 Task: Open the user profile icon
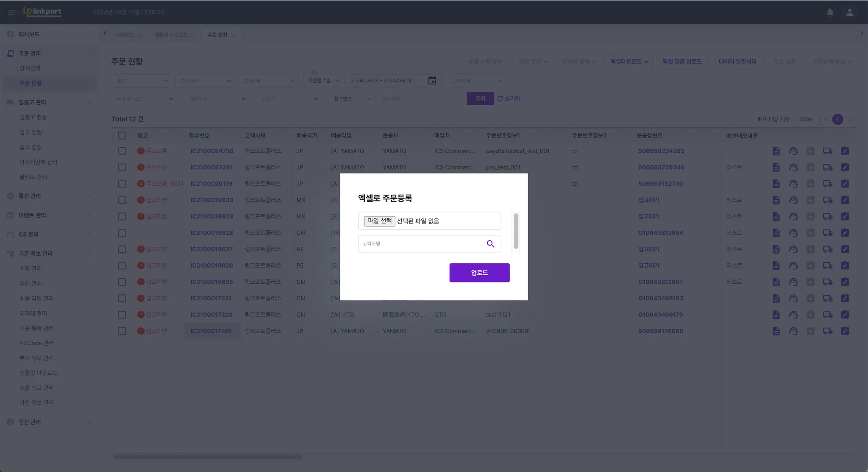[849, 12]
